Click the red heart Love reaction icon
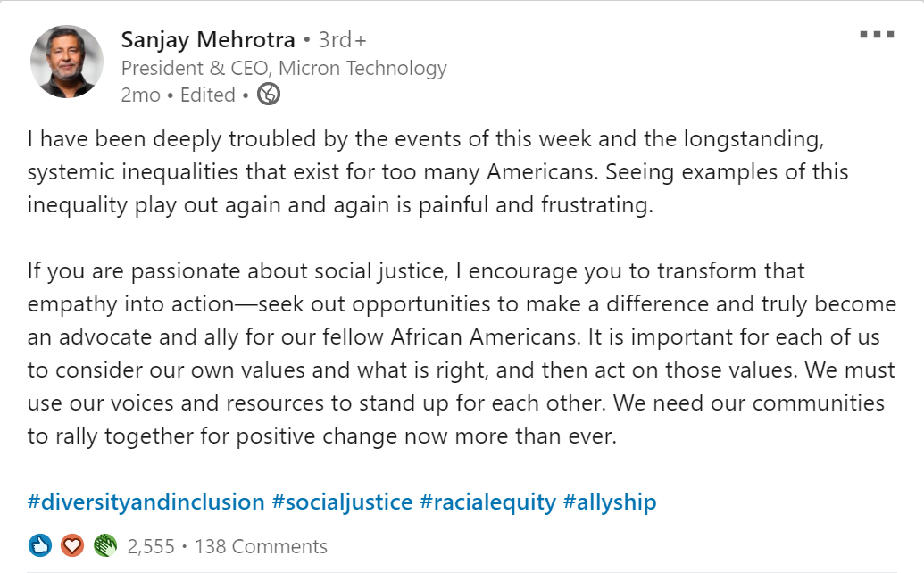Screen dimensions: 924x573 pyautogui.click(x=72, y=546)
